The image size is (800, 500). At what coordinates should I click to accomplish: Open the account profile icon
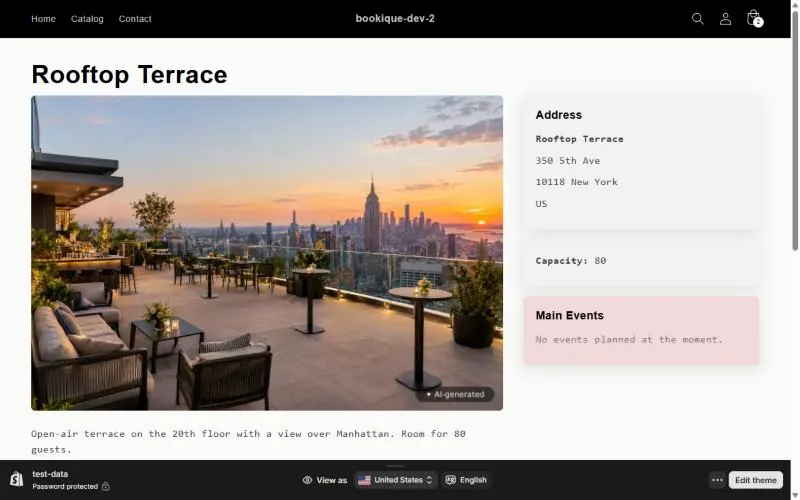725,19
